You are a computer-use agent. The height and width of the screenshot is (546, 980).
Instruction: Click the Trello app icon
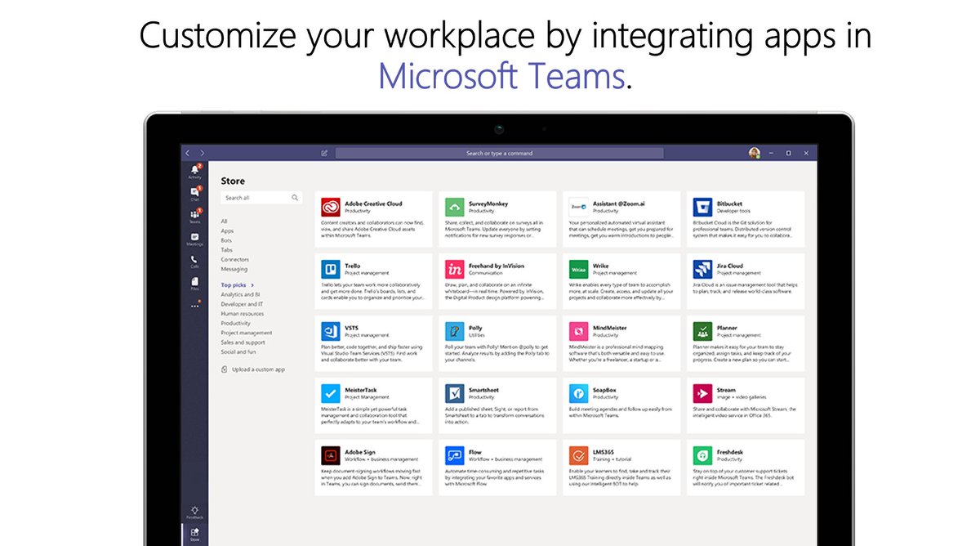tap(330, 269)
